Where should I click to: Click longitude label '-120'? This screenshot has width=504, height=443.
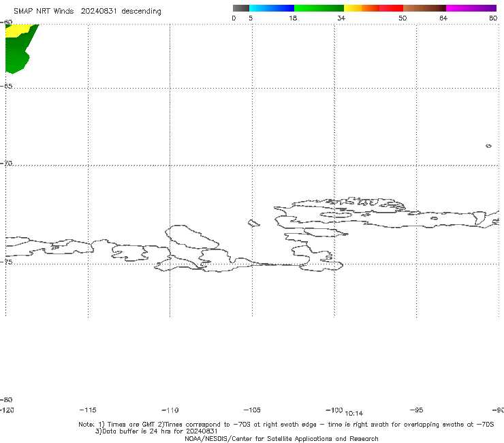[x=7, y=410]
